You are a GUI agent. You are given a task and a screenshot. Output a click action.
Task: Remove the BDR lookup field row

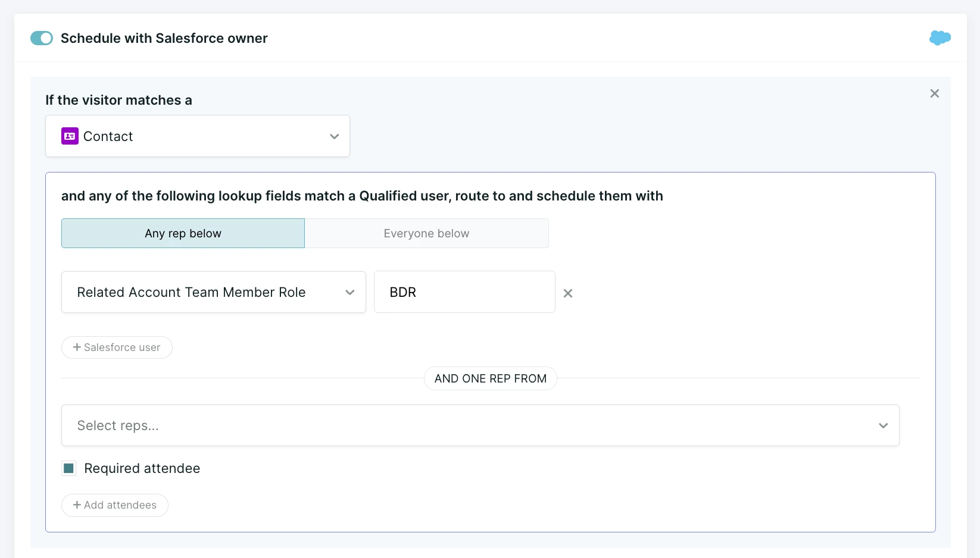(x=568, y=293)
